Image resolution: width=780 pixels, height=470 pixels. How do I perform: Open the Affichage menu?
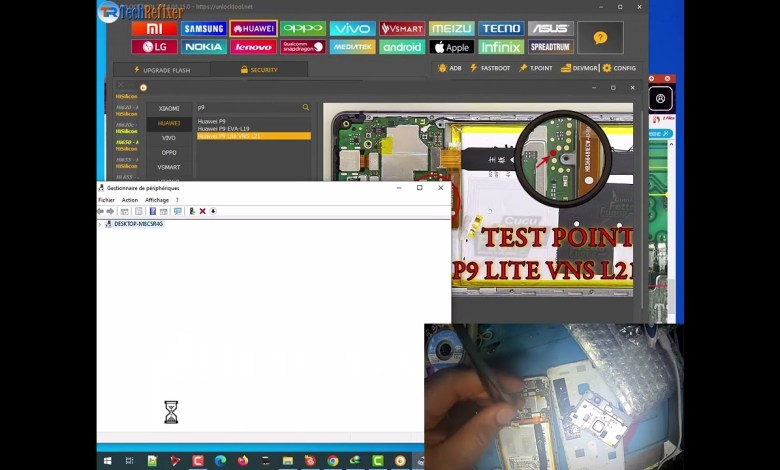pyautogui.click(x=157, y=200)
